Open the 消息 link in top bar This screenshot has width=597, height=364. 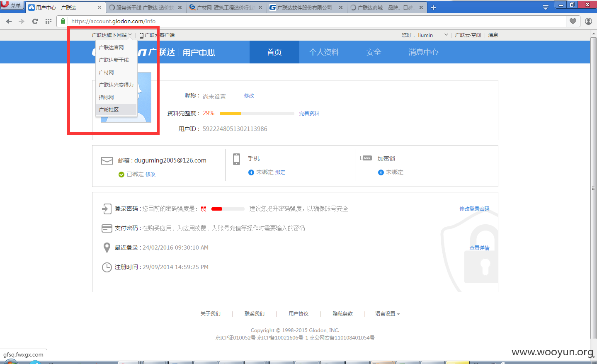tap(493, 35)
